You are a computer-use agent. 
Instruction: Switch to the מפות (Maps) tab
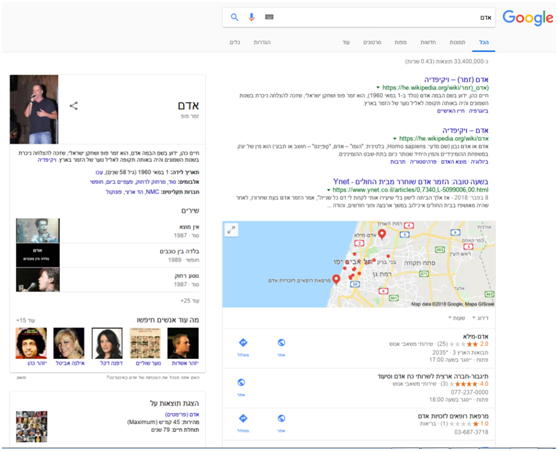coord(401,42)
